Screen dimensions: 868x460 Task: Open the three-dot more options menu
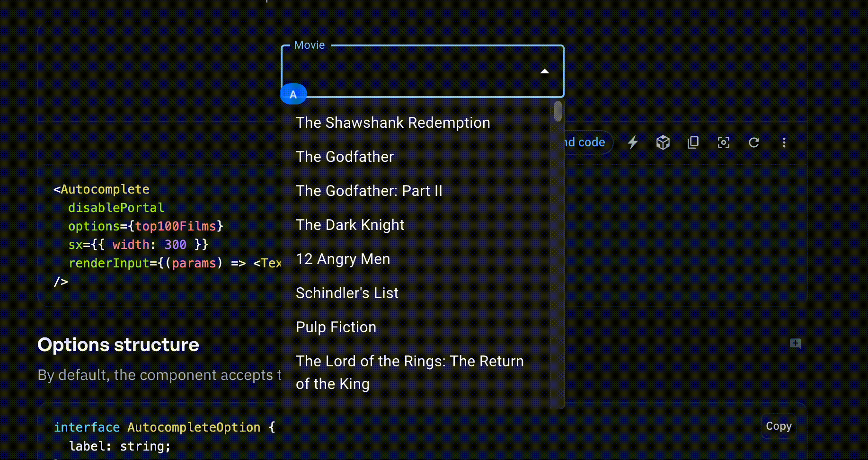tap(784, 142)
